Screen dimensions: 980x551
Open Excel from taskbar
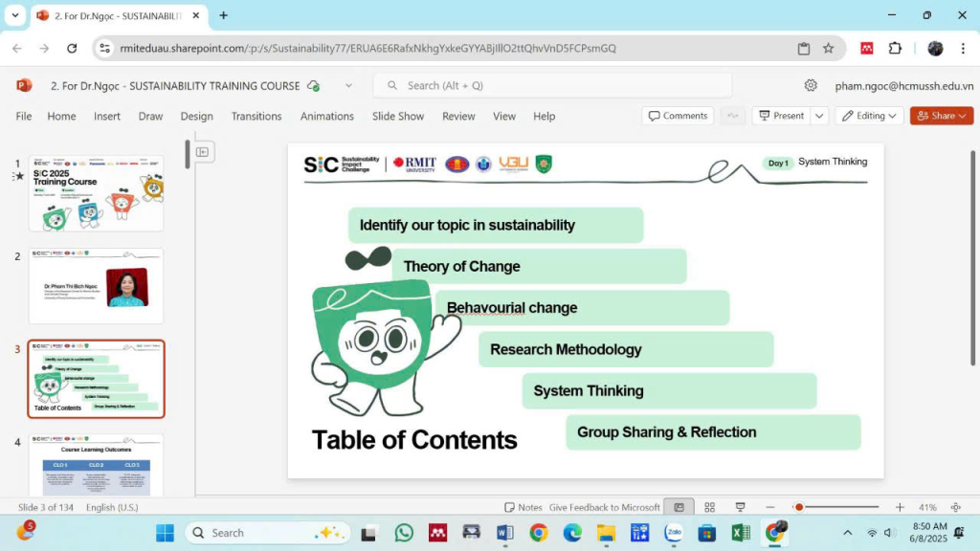(x=741, y=533)
